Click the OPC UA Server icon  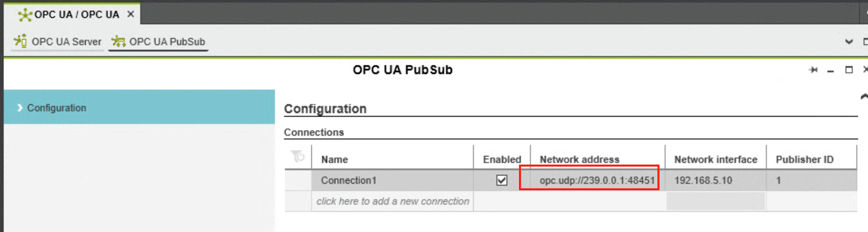pyautogui.click(x=20, y=41)
